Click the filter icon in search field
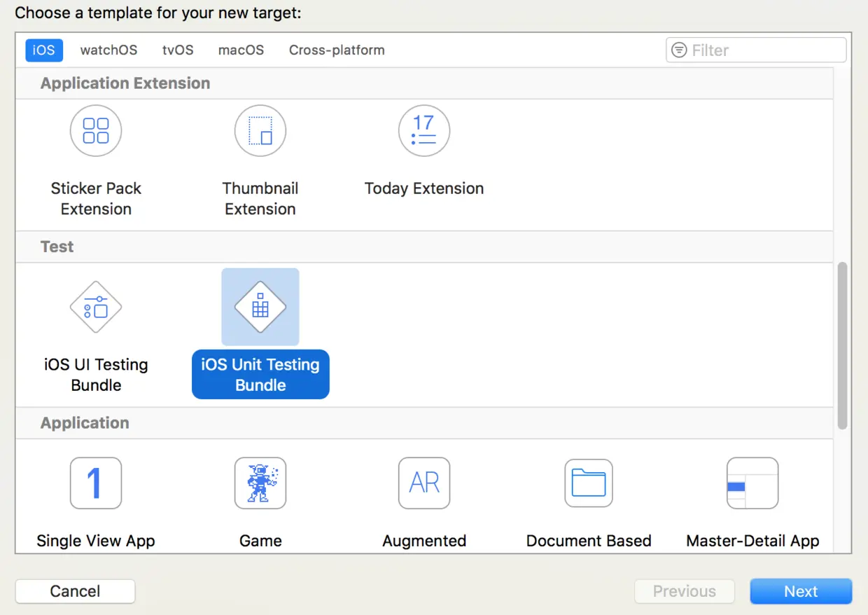Image resolution: width=868 pixels, height=615 pixels. tap(679, 50)
